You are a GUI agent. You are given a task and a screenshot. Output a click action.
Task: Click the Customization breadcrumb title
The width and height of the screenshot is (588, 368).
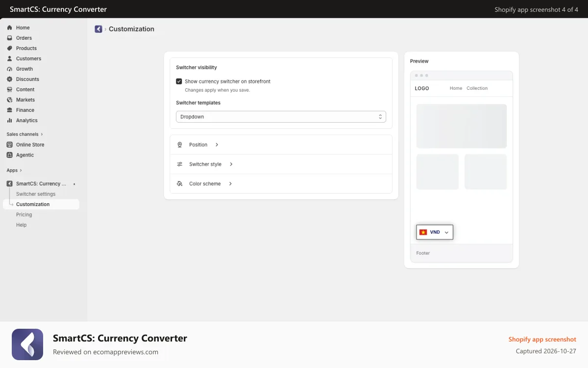pos(131,29)
